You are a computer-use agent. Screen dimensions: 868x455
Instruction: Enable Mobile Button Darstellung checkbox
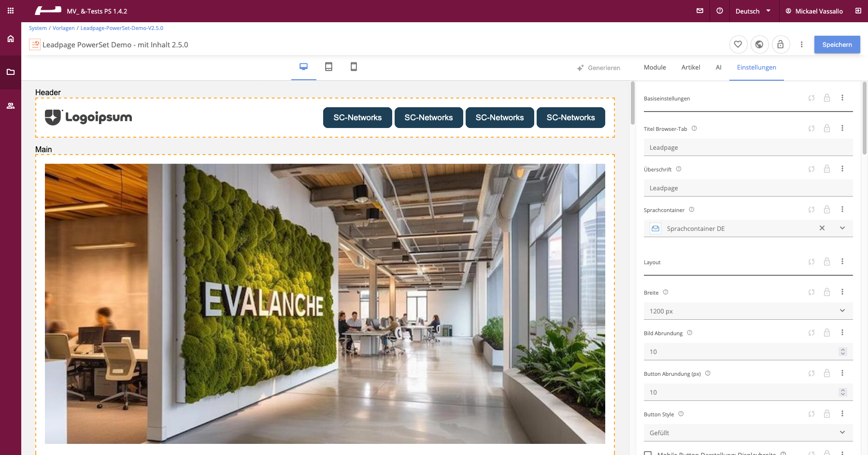click(x=648, y=454)
